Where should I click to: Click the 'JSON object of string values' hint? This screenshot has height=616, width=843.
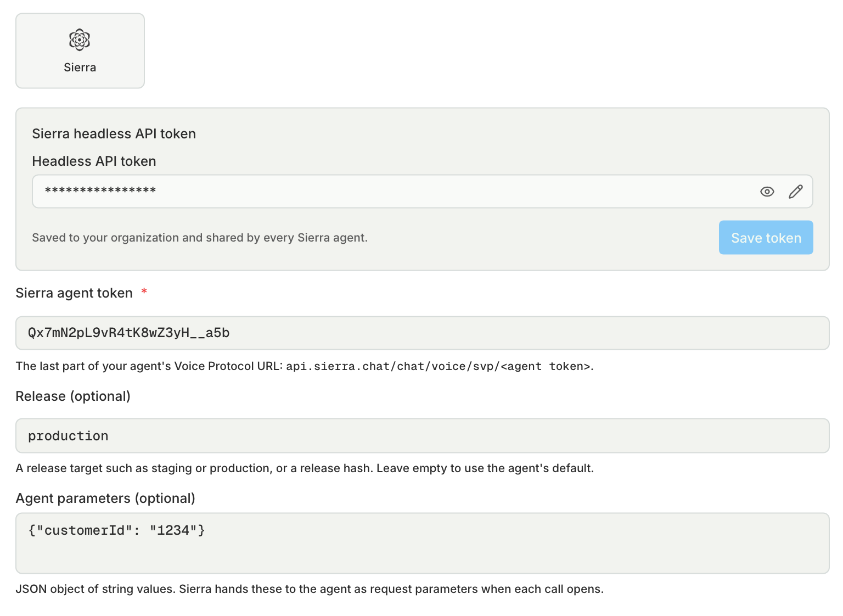click(310, 589)
